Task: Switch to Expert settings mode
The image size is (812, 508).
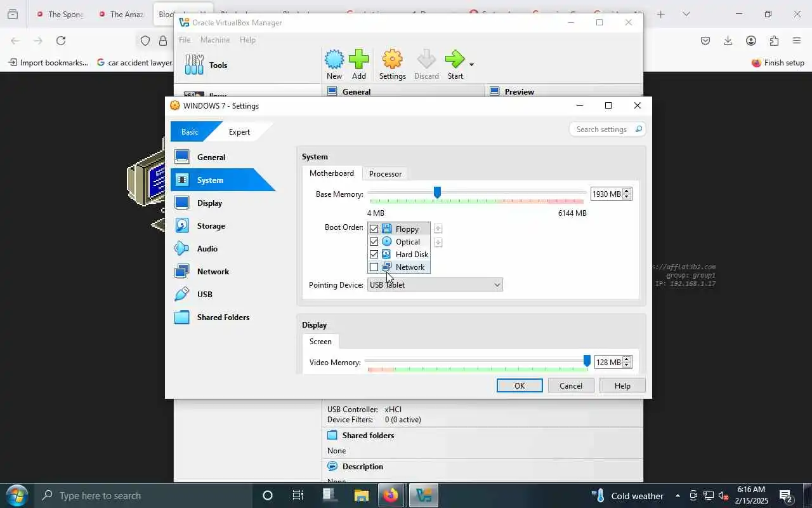Action: (239, 131)
